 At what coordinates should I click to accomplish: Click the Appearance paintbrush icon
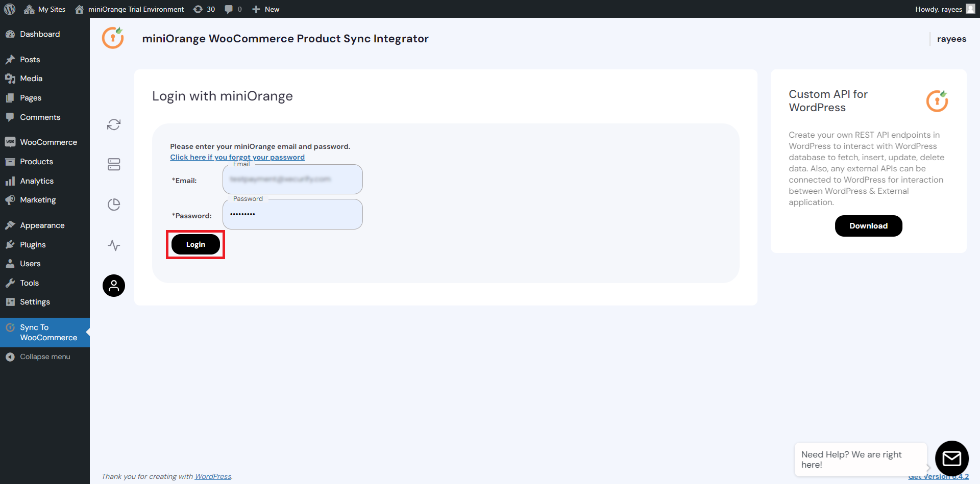click(10, 225)
